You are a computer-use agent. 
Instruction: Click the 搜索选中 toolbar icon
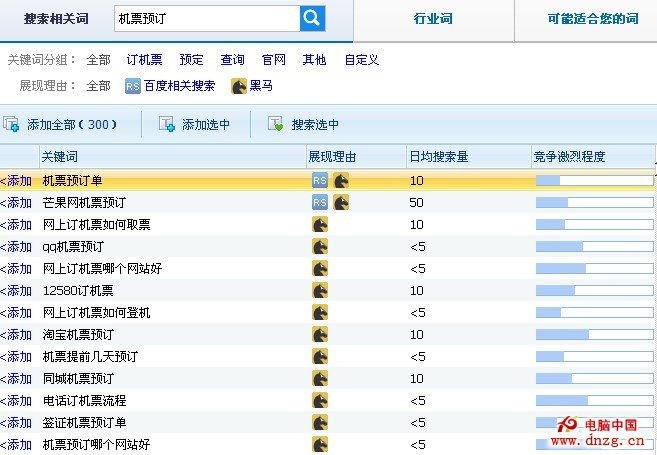275,125
